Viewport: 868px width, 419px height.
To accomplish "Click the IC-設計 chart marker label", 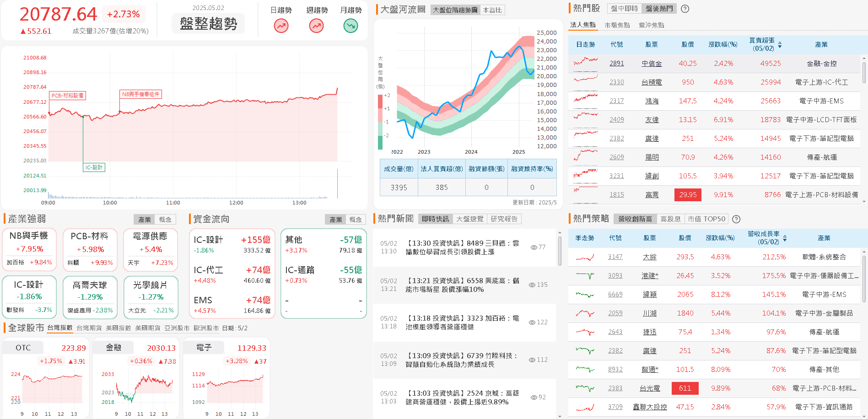I will [x=94, y=167].
